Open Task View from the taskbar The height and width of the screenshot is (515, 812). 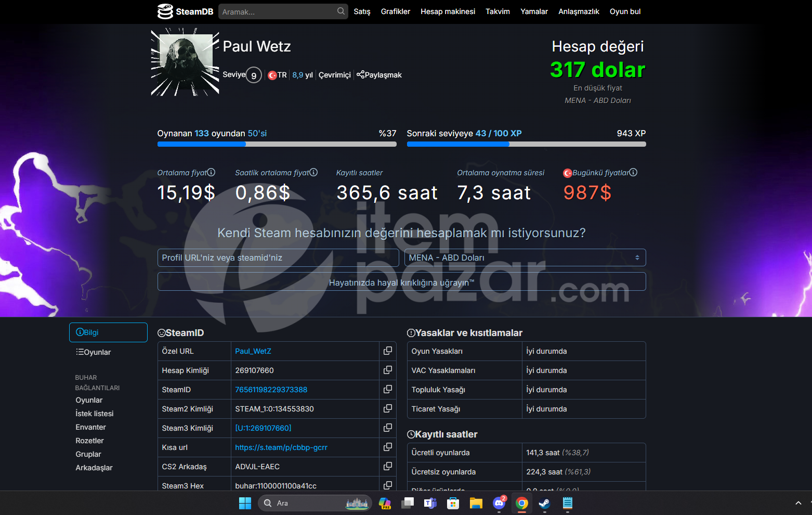pyautogui.click(x=408, y=503)
